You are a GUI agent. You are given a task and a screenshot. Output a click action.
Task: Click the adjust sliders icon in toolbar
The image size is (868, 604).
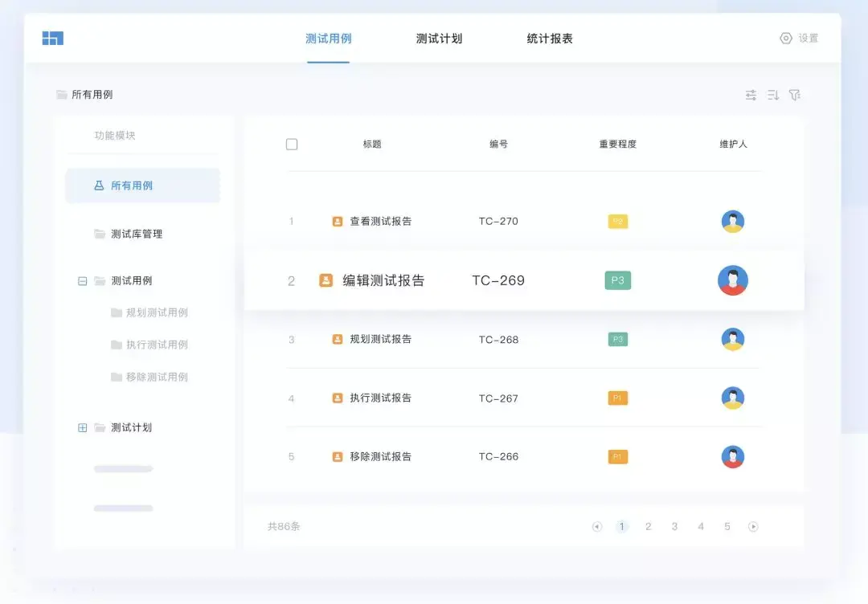pos(751,95)
